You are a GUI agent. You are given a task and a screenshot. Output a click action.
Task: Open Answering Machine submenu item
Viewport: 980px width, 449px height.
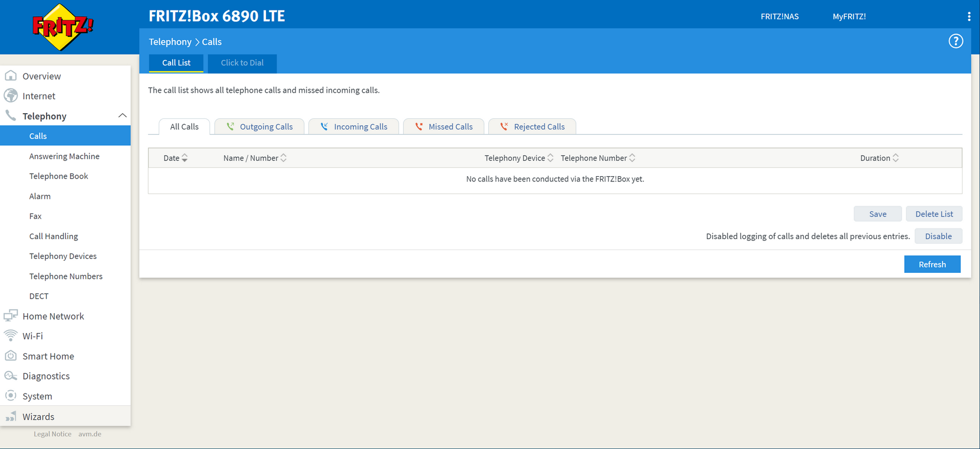pyautogui.click(x=65, y=156)
